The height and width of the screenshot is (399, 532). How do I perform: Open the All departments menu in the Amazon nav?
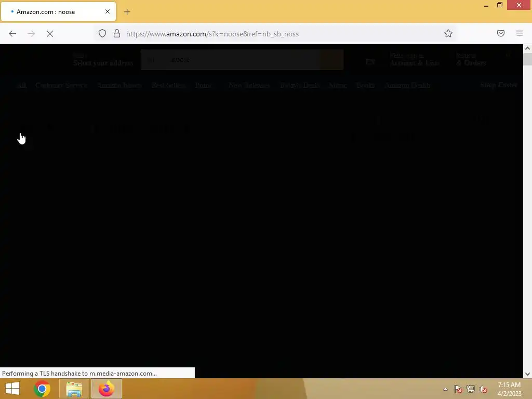[21, 85]
